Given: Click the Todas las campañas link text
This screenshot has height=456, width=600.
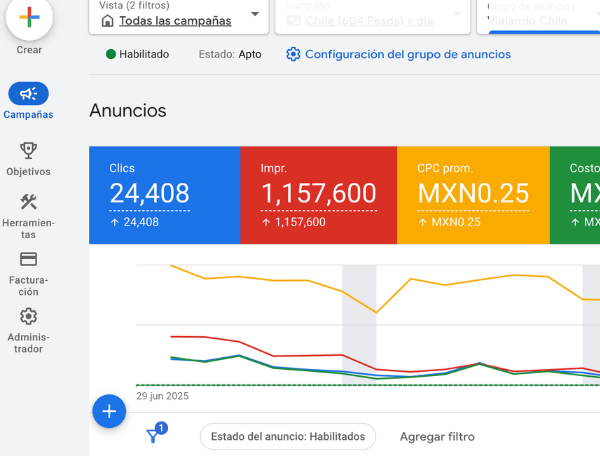Looking at the screenshot, I should pos(175,21).
